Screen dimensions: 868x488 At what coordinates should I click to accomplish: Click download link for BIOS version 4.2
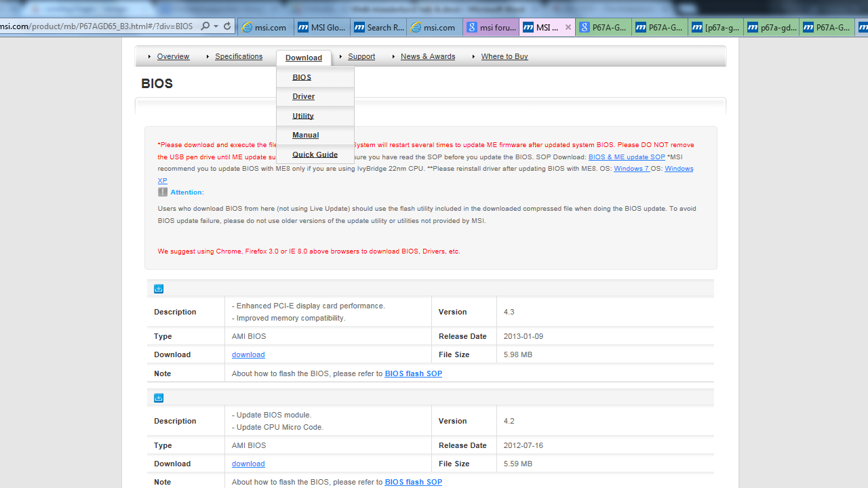248,464
